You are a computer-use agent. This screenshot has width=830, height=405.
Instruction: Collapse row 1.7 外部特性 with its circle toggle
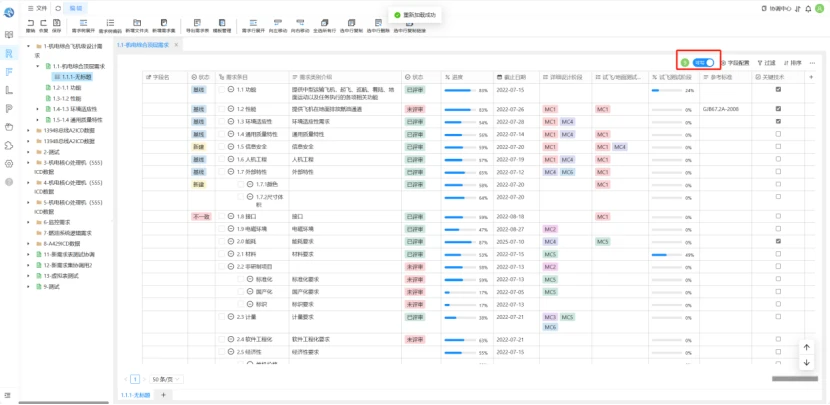[x=231, y=172]
